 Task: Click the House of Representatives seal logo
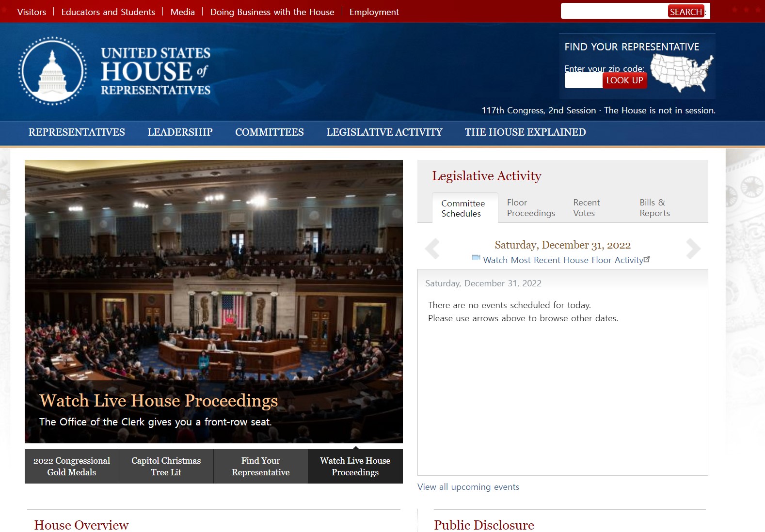pyautogui.click(x=52, y=71)
